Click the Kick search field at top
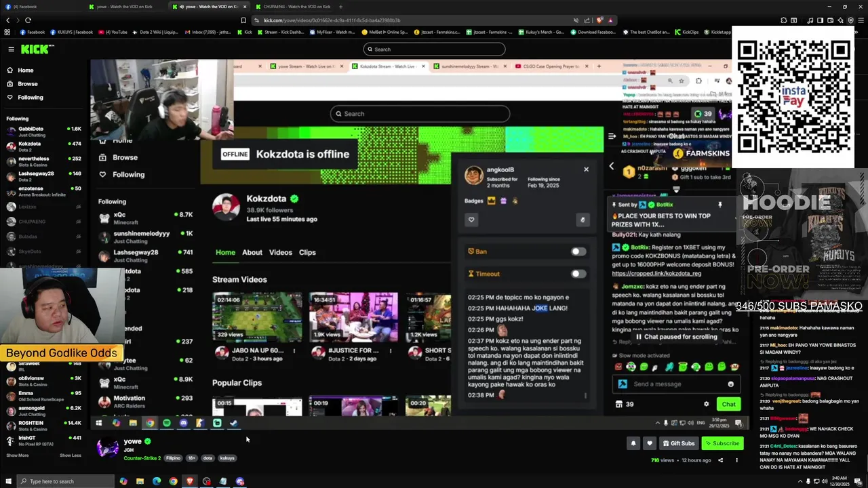The image size is (868, 488). point(434,49)
